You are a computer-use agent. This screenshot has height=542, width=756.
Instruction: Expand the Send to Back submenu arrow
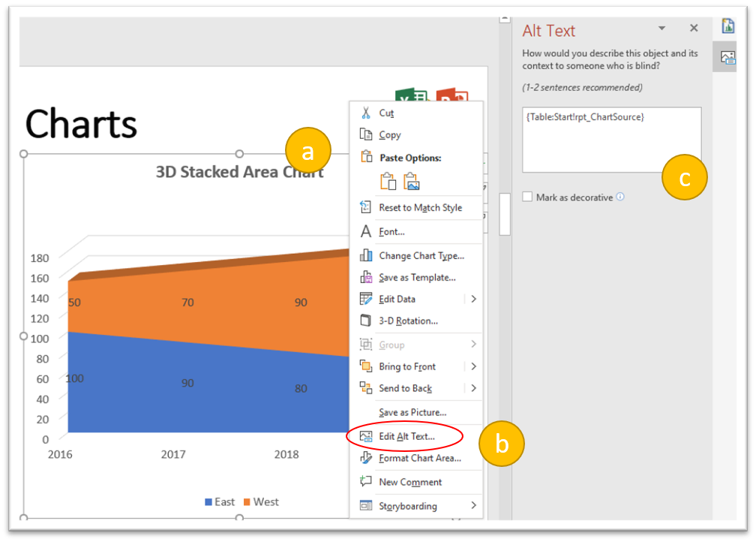(x=473, y=388)
